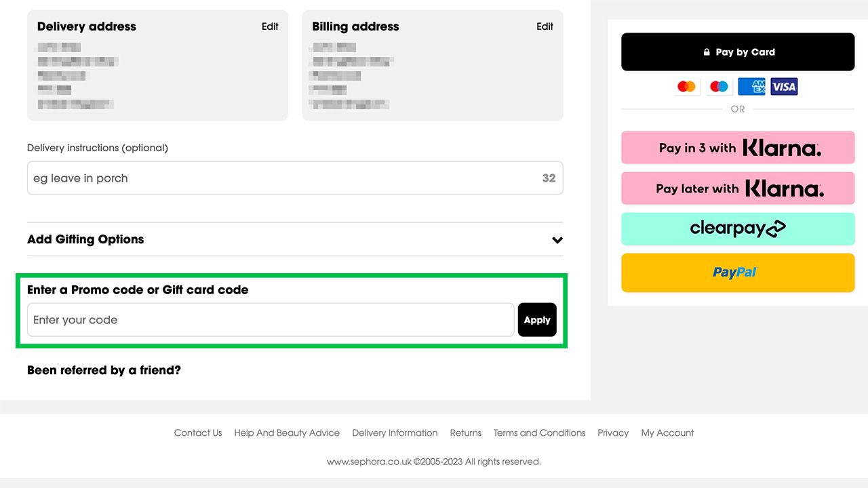Check out with PayPal
Viewport: 868px width, 488px height.
pyautogui.click(x=738, y=272)
